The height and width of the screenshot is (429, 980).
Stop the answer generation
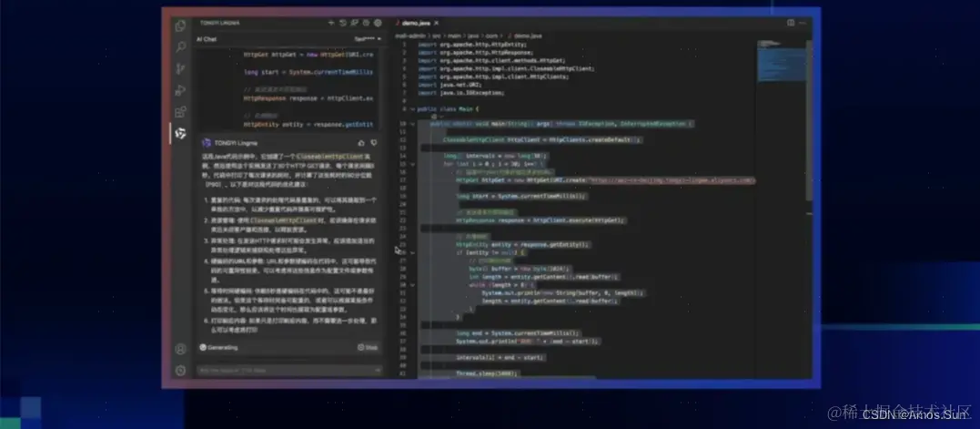[369, 347]
